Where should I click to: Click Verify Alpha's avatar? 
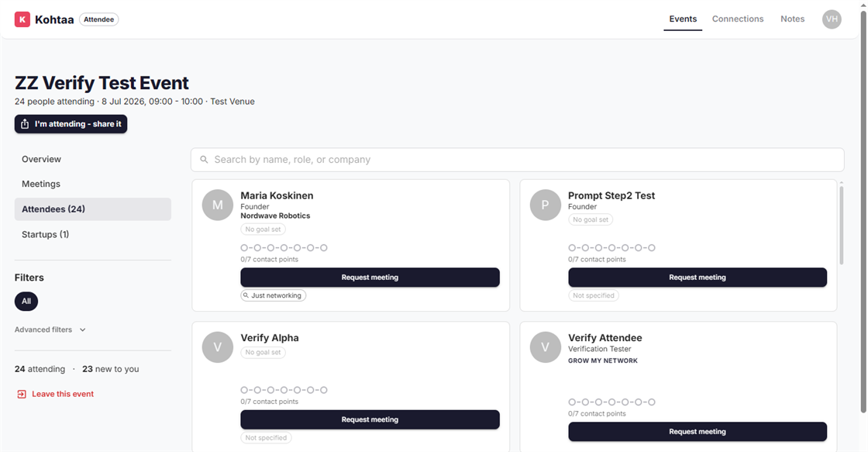218,347
